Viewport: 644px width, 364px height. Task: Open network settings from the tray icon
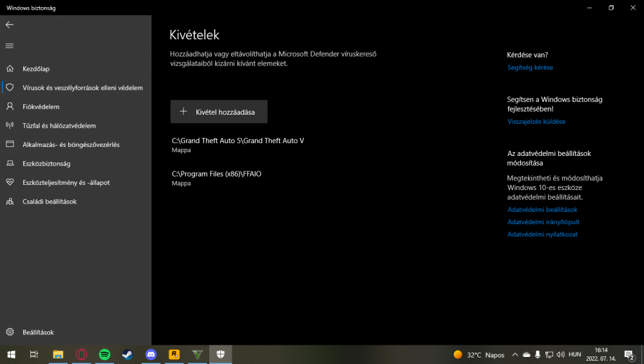[549, 354]
